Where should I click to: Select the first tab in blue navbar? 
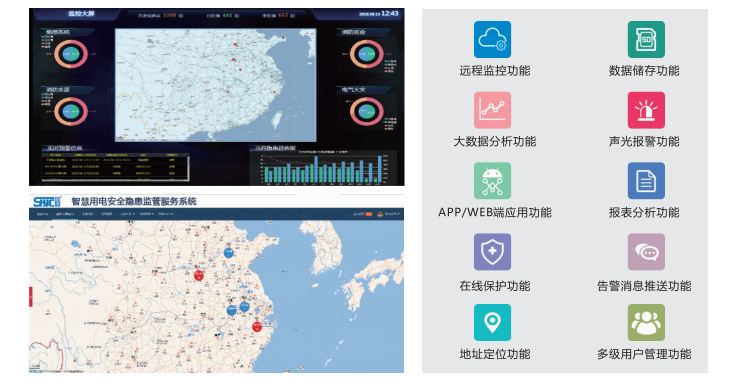tap(42, 214)
